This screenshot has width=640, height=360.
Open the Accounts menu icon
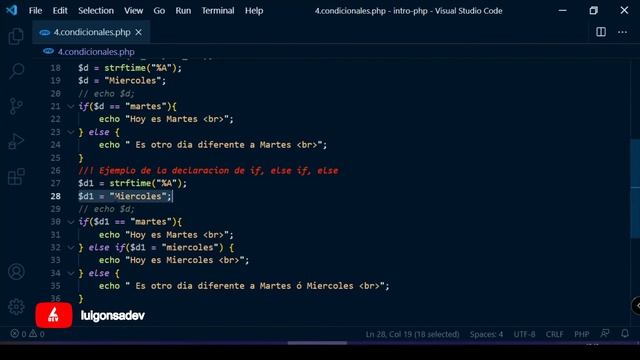point(16,271)
